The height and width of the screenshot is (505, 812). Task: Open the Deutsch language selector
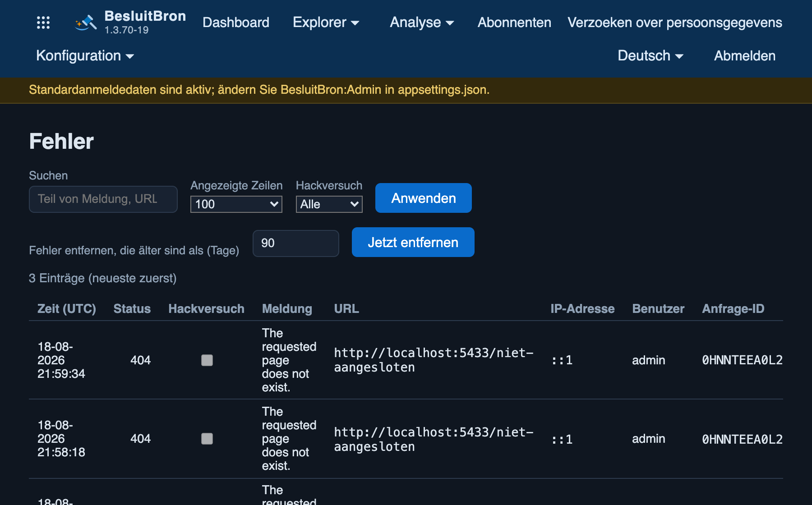651,56
